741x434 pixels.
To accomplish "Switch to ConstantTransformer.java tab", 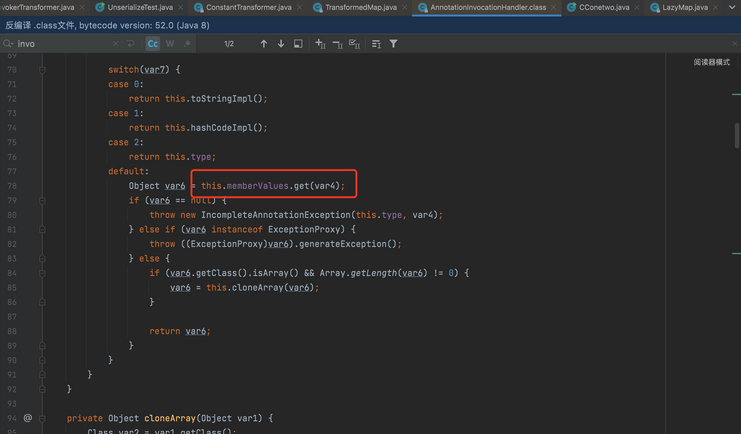I will (248, 7).
